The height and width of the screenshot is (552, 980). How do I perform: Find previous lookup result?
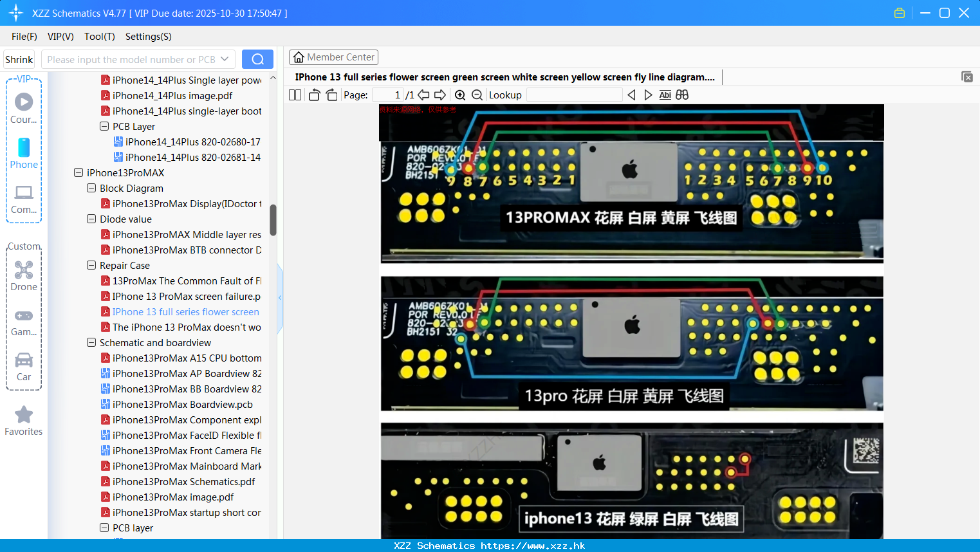(x=631, y=95)
